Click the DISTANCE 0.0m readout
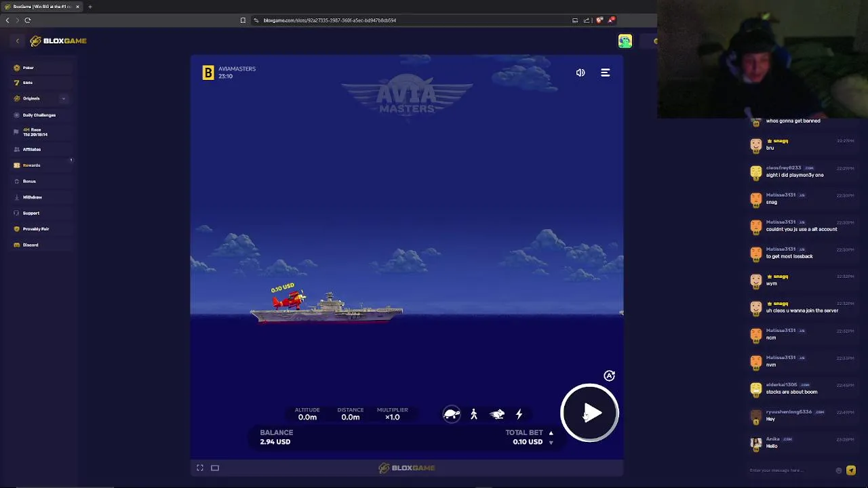The height and width of the screenshot is (488, 868). point(351,413)
